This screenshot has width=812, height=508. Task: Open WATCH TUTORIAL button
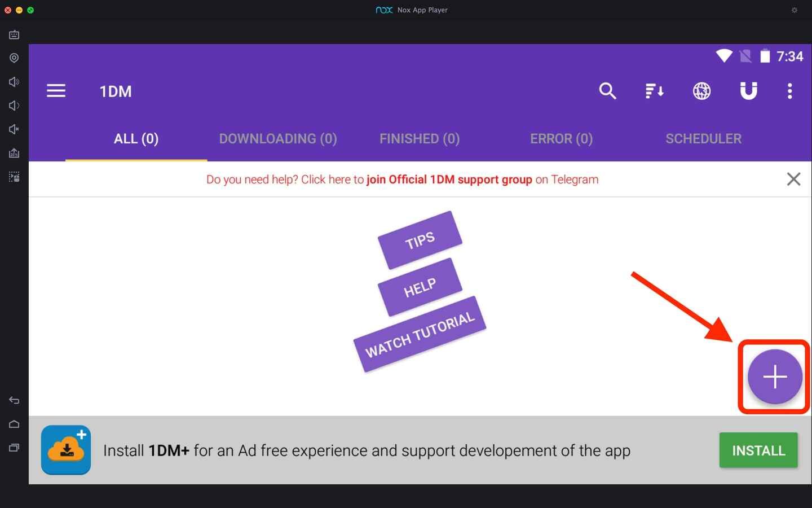tap(420, 334)
